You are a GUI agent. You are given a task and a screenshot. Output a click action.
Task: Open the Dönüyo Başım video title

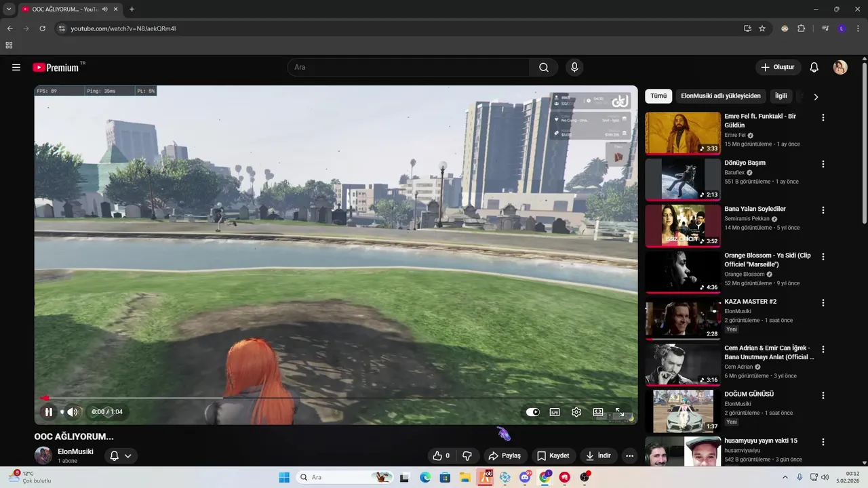point(745,163)
